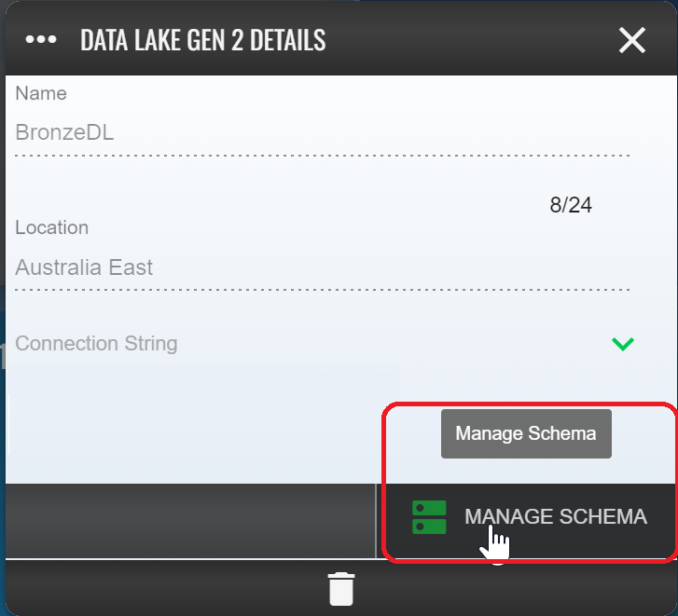The height and width of the screenshot is (616, 678).
Task: Click dotted underline beneath BronzeDL
Action: coord(322,156)
